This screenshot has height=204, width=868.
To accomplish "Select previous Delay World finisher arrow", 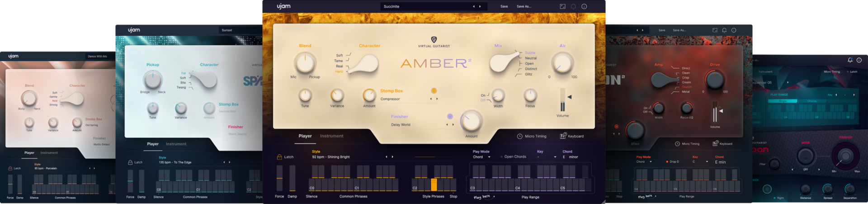I will [447, 125].
